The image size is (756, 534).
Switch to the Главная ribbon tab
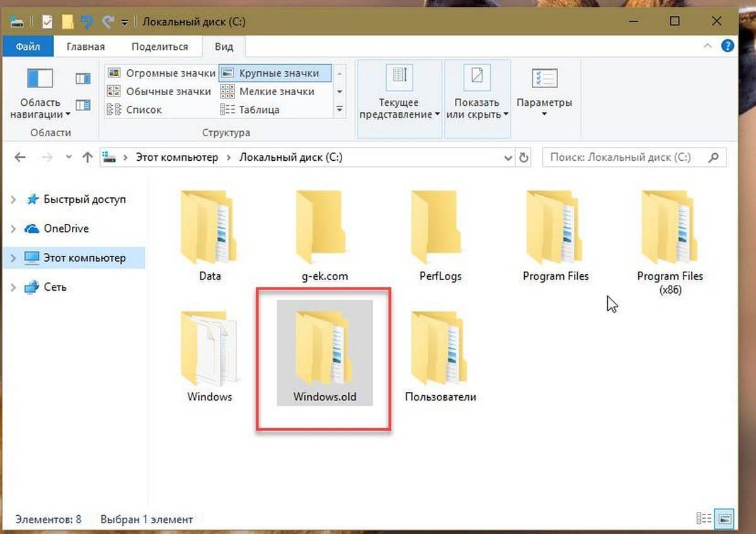click(86, 47)
